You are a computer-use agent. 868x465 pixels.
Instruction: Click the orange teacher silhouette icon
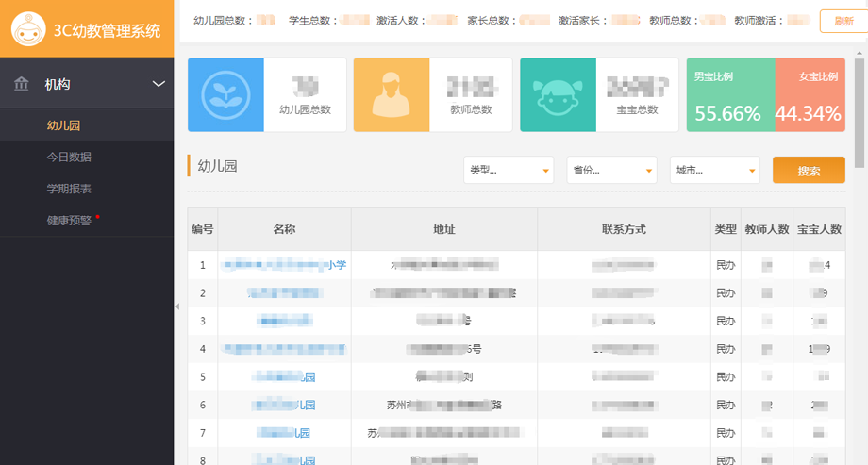tap(391, 95)
